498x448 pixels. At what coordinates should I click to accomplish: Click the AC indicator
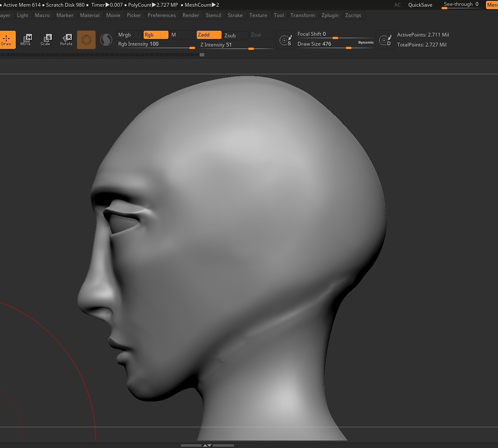point(398,5)
